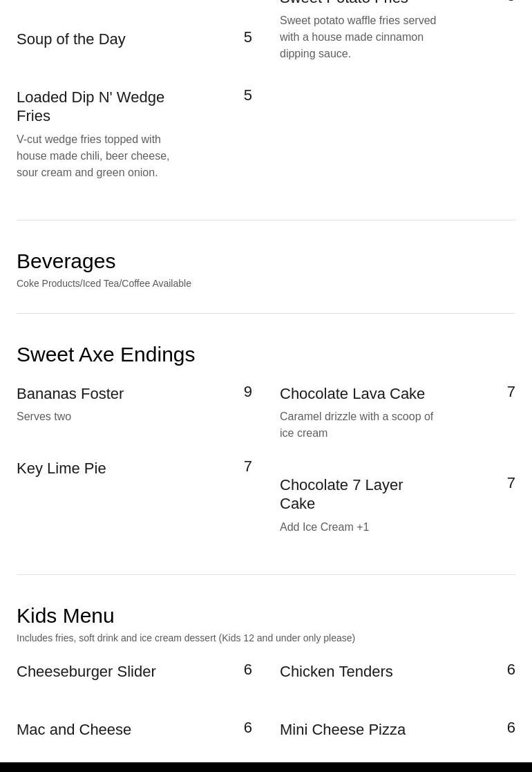Viewport: 532px width, 772px height.
Task: Select Loaded Dip N' Wedge Fries title
Action: [91, 106]
